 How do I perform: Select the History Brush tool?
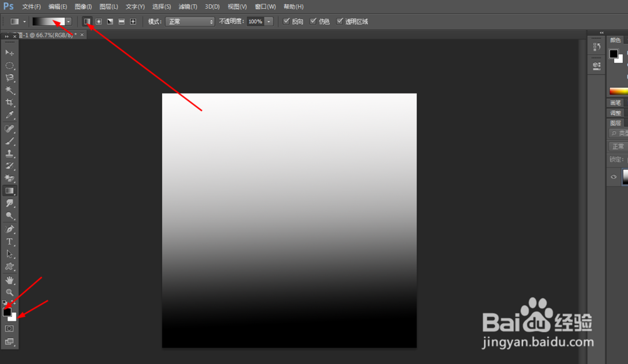tap(9, 166)
